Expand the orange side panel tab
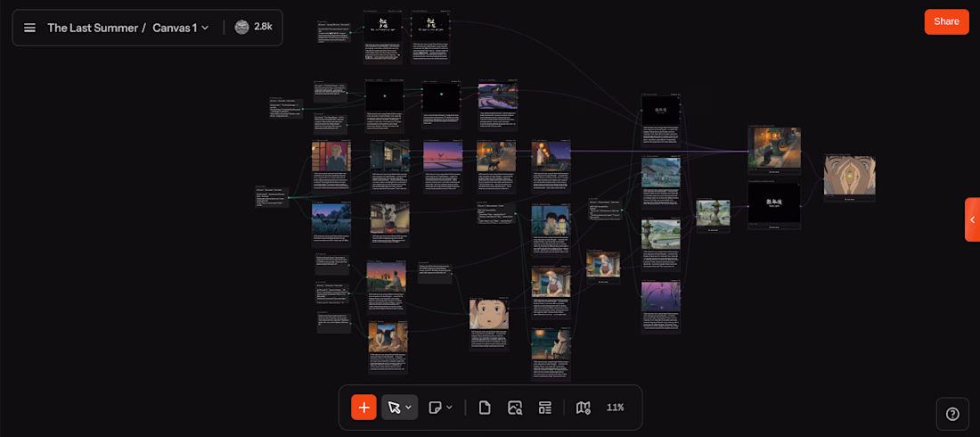 pos(973,219)
